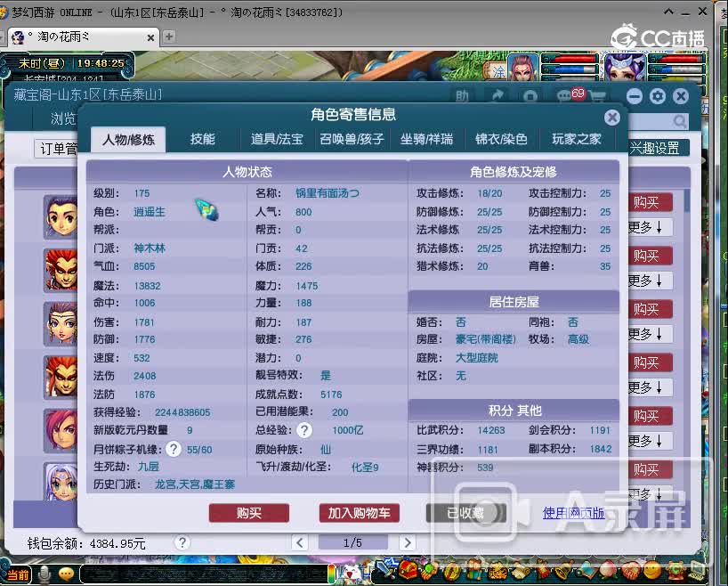Click help question mark beside 月饼粽子机缘
Image resolution: width=728 pixels, height=586 pixels.
[174, 449]
